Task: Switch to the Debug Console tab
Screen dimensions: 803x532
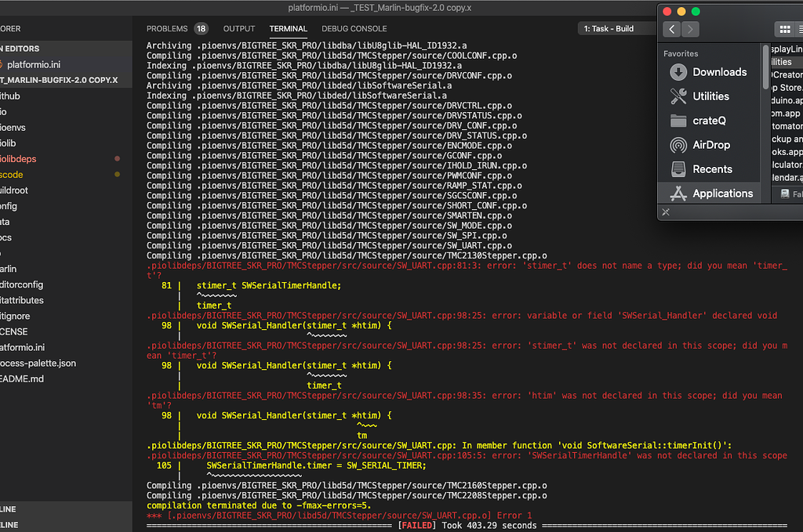Action: (x=354, y=29)
